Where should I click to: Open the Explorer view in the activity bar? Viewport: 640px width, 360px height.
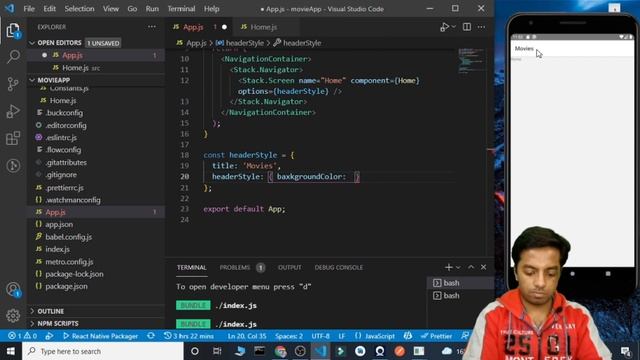tap(13, 30)
